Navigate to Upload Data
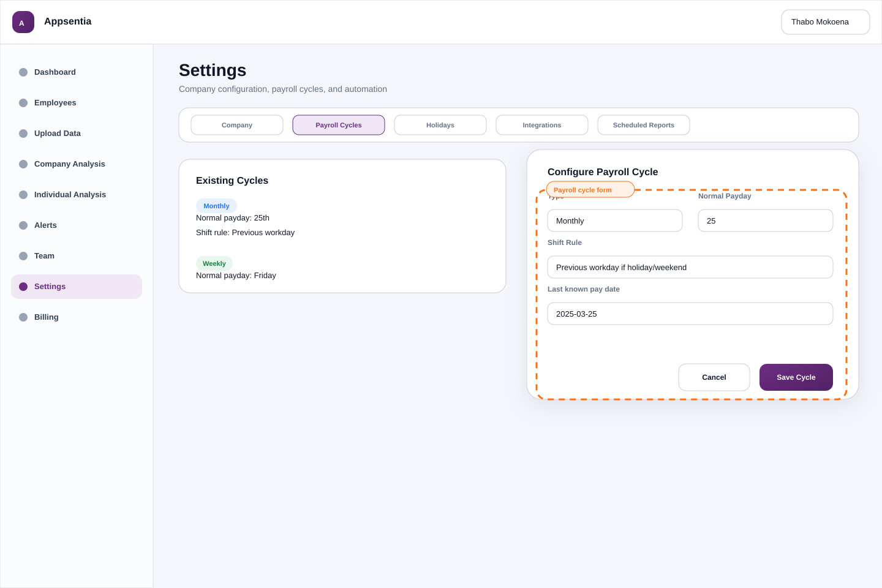882x588 pixels. click(x=77, y=134)
